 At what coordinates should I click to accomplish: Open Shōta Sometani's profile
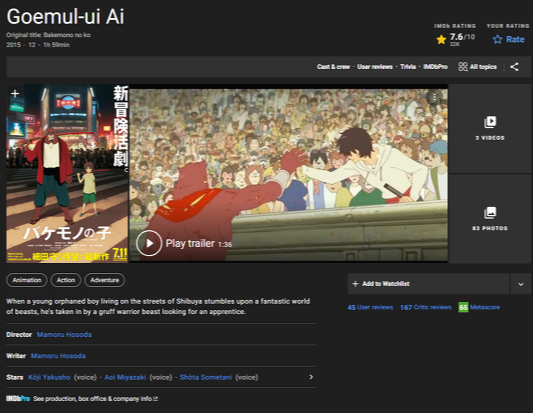click(206, 377)
